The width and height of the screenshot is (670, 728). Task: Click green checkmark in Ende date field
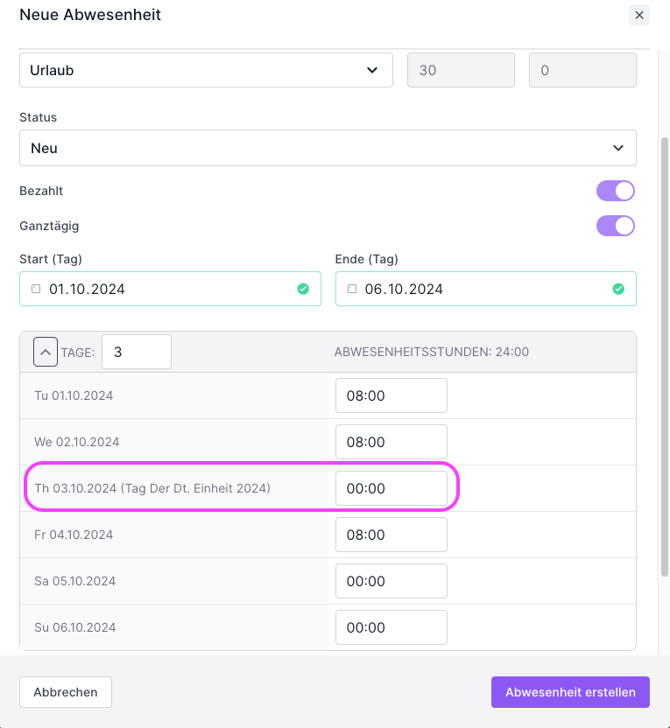click(x=618, y=289)
